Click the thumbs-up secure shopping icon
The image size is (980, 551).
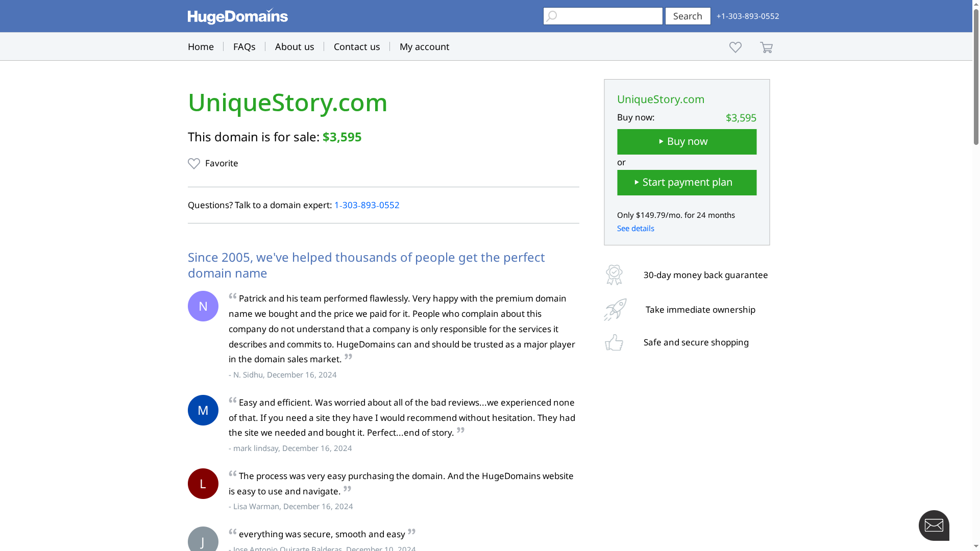(614, 342)
